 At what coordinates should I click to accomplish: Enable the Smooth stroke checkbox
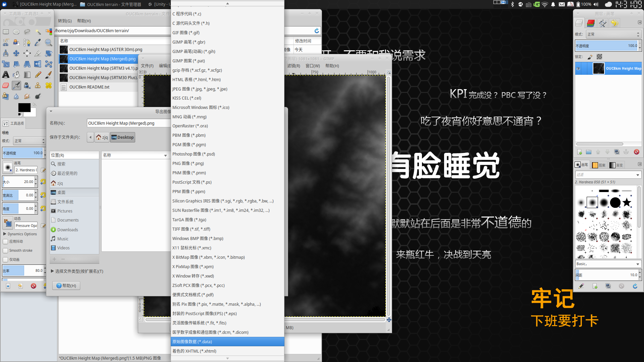click(5, 250)
